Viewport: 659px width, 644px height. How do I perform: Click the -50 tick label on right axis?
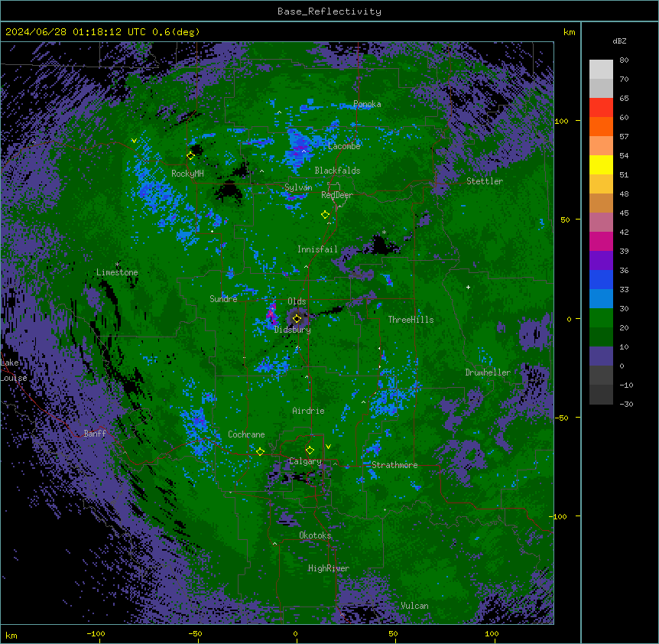[561, 418]
